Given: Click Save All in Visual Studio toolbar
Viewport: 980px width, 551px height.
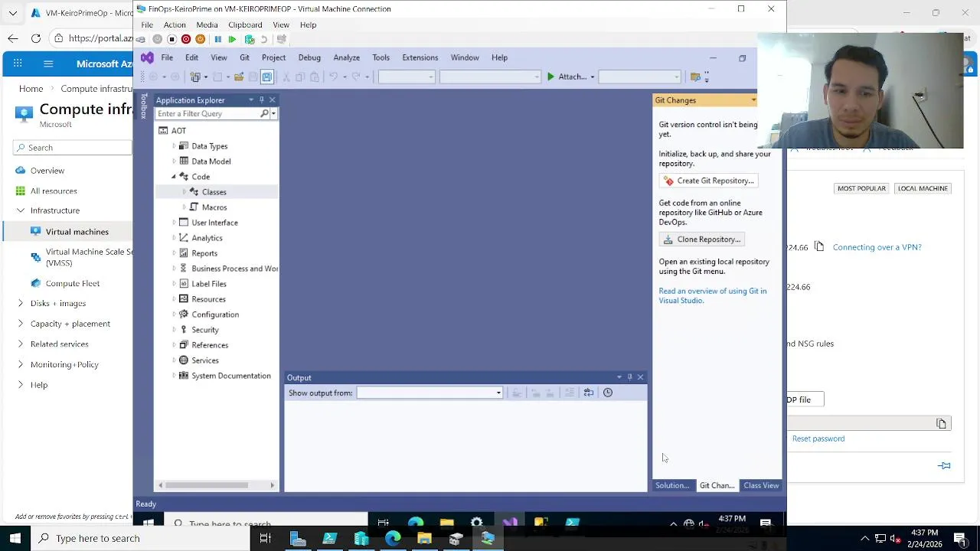Looking at the screenshot, I should click(x=266, y=77).
